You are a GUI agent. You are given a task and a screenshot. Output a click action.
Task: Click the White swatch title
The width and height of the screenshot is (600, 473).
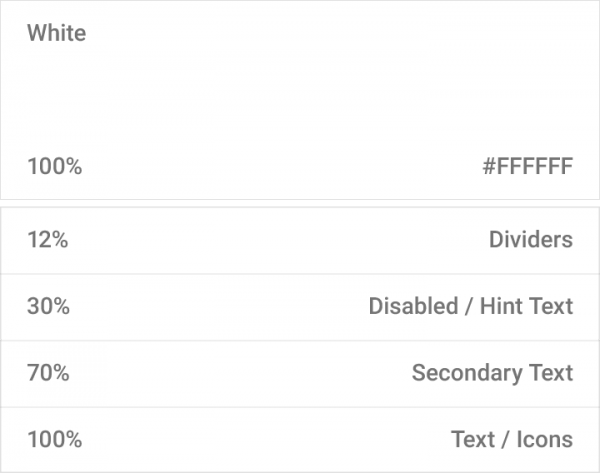coord(57,33)
